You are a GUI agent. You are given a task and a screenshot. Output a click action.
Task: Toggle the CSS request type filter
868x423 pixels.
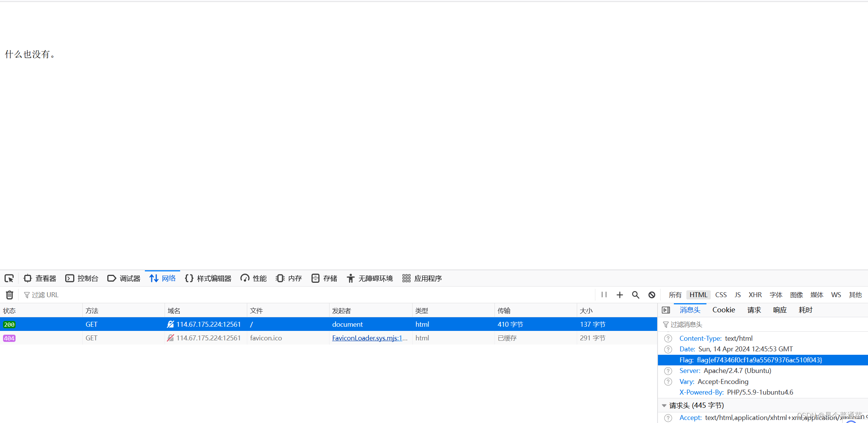[720, 295]
